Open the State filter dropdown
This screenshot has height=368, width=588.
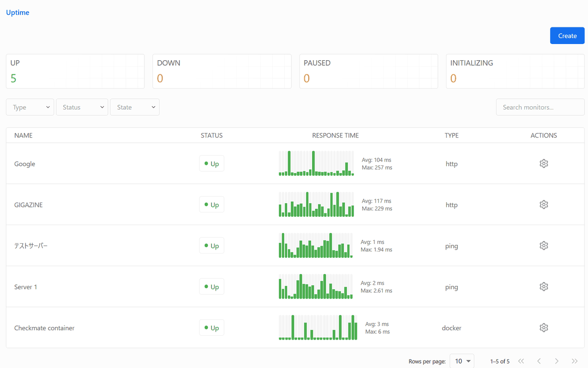click(x=135, y=107)
